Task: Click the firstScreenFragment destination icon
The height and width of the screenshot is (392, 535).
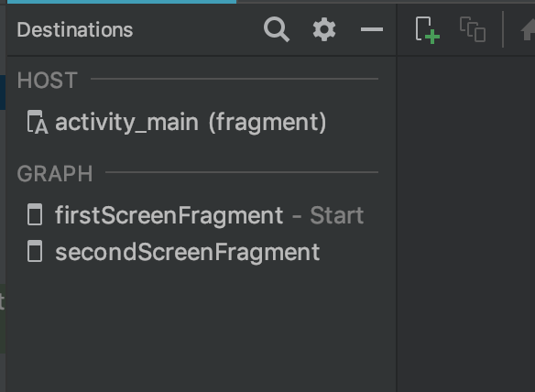Action: point(35,214)
